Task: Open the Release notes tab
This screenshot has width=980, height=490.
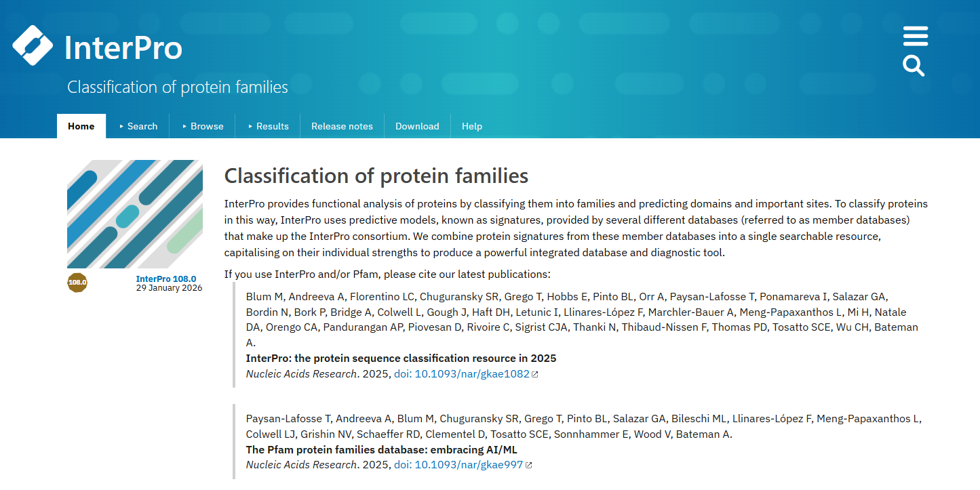Action: [x=342, y=126]
